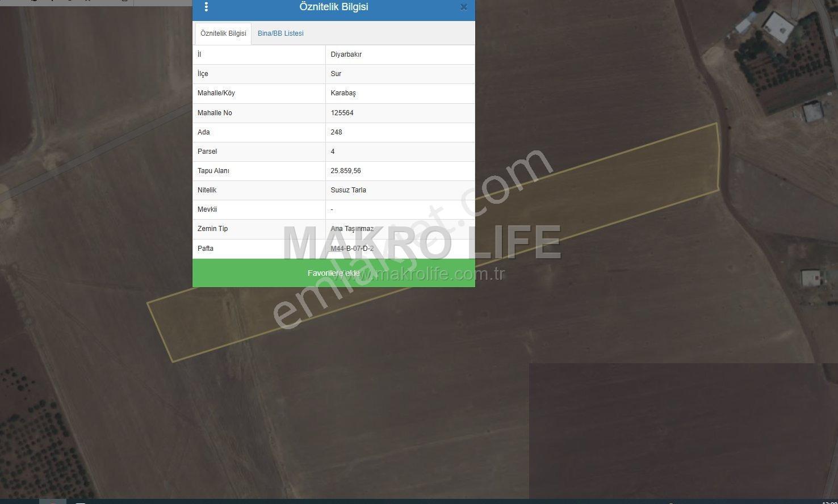Open the three-dot menu in dialog header
This screenshot has height=504, width=838.
(206, 7)
